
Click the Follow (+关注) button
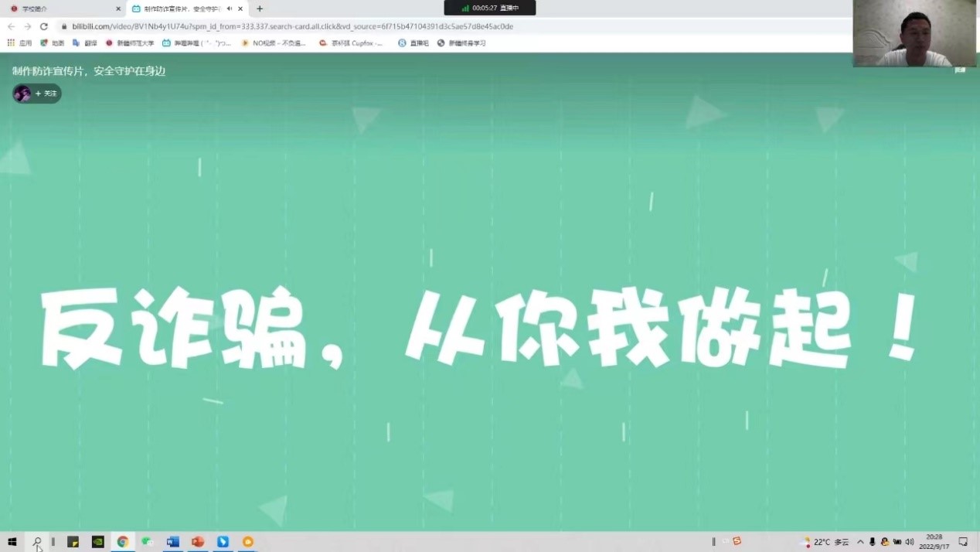(x=46, y=94)
